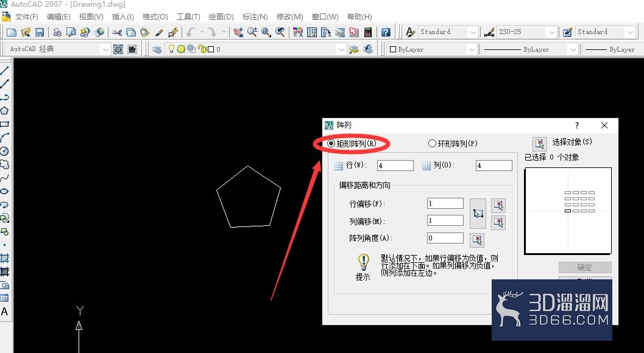Image resolution: width=644 pixels, height=353 pixels.
Task: Open the Standard table style dropdown
Action: pos(631,32)
